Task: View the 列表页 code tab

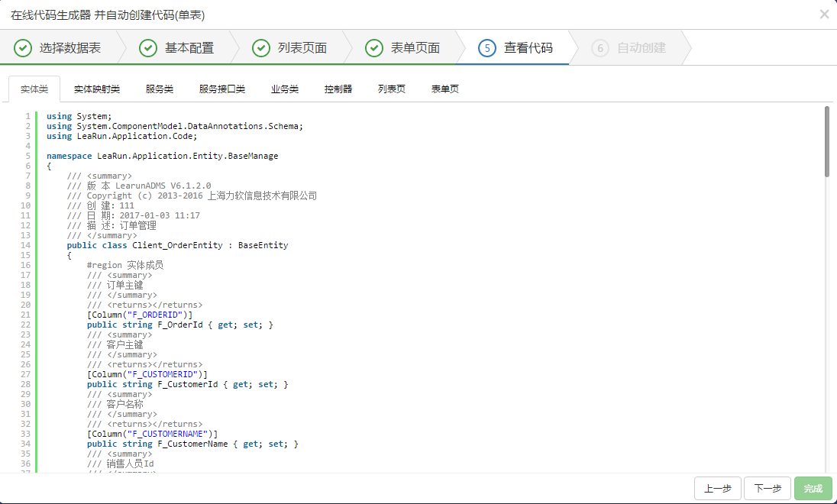Action: 392,89
